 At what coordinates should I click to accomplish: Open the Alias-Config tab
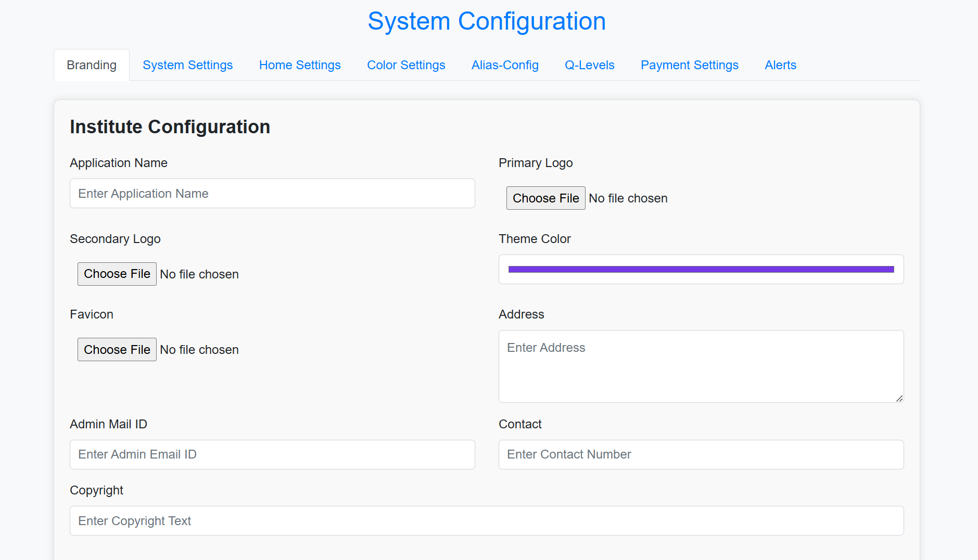[504, 65]
